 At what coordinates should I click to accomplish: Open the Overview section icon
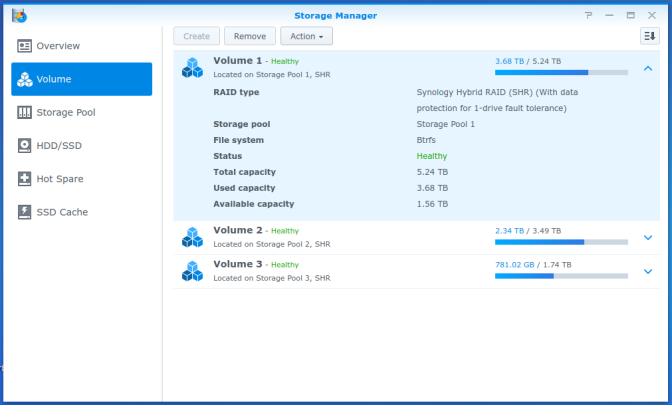click(x=24, y=46)
